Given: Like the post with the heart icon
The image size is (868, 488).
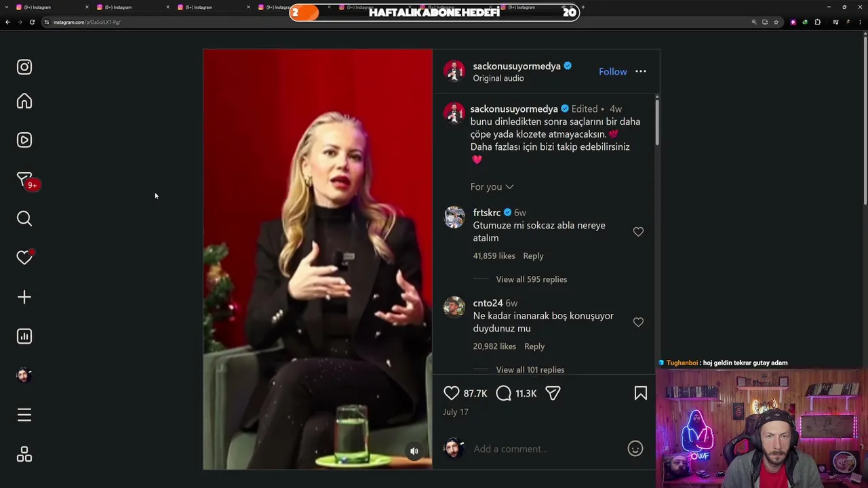Looking at the screenshot, I should tap(452, 393).
